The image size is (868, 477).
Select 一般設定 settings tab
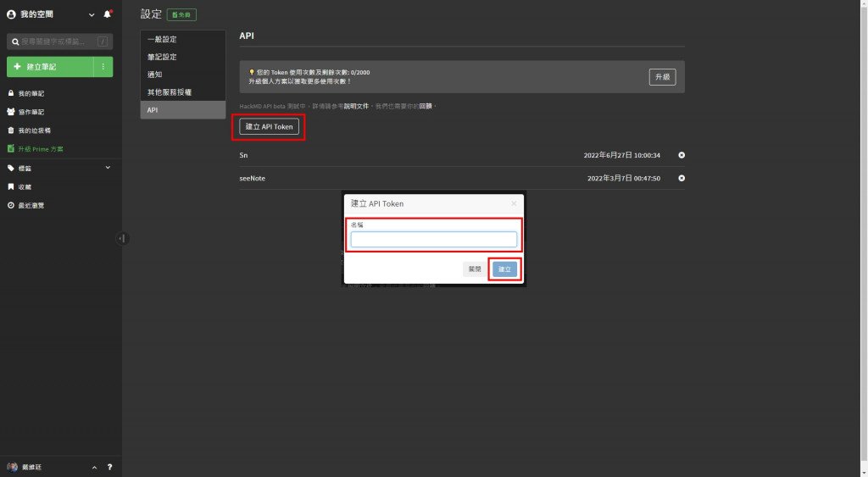183,39
